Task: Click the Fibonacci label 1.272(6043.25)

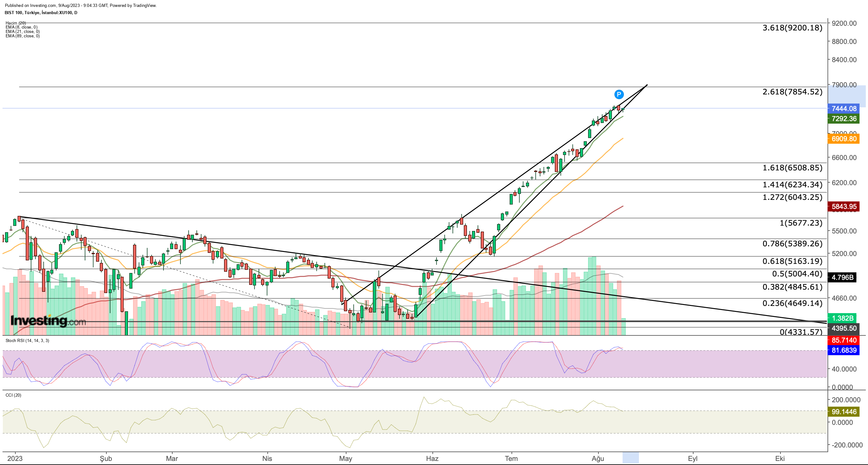Action: [792, 197]
